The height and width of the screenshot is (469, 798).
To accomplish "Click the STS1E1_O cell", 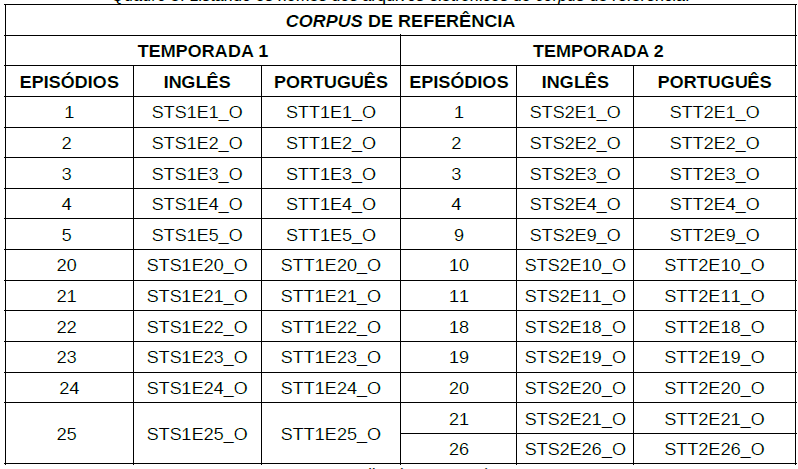I will 197,113.
